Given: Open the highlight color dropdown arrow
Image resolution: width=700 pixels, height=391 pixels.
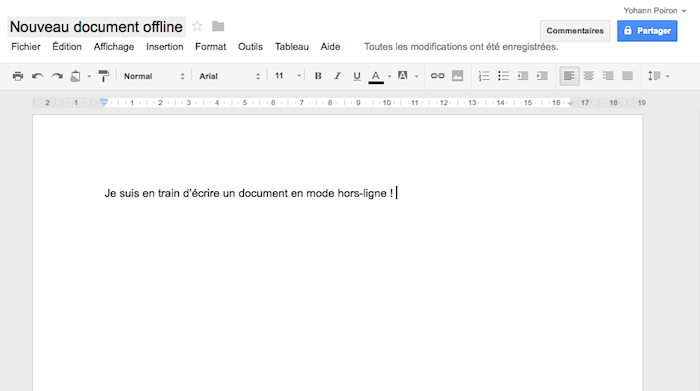Looking at the screenshot, I should point(416,76).
